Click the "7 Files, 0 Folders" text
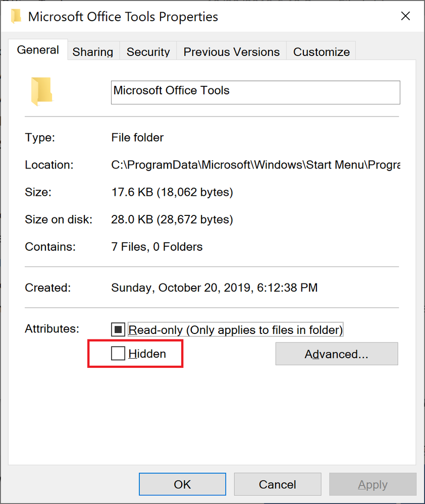The height and width of the screenshot is (504, 425). click(x=156, y=247)
